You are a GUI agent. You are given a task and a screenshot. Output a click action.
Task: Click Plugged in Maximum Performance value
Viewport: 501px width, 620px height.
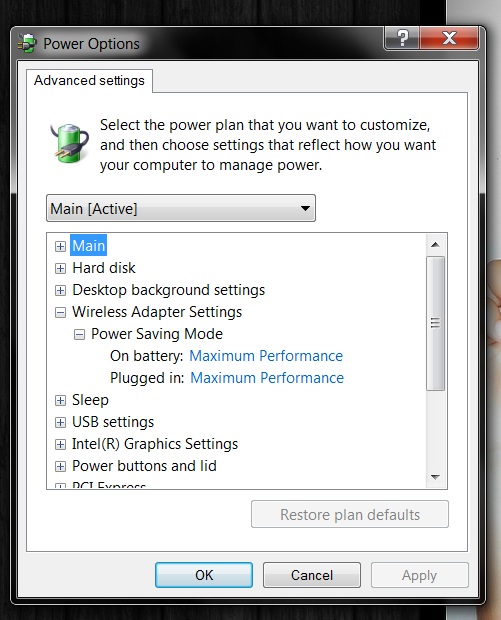point(267,378)
